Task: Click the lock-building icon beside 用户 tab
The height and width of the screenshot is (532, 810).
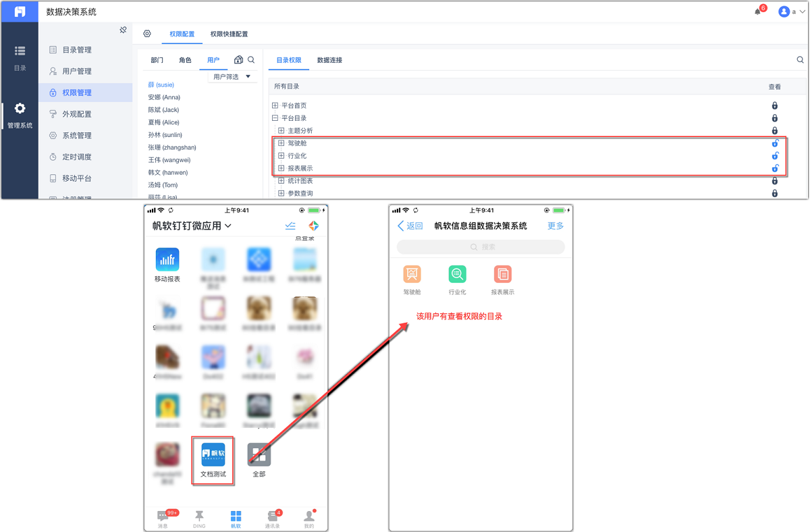Action: (238, 60)
